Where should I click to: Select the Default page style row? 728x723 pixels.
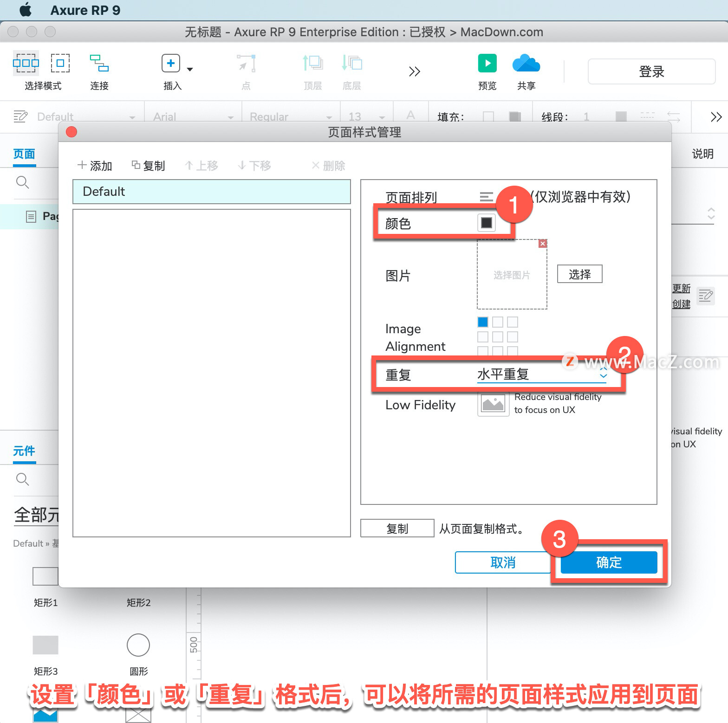click(212, 192)
